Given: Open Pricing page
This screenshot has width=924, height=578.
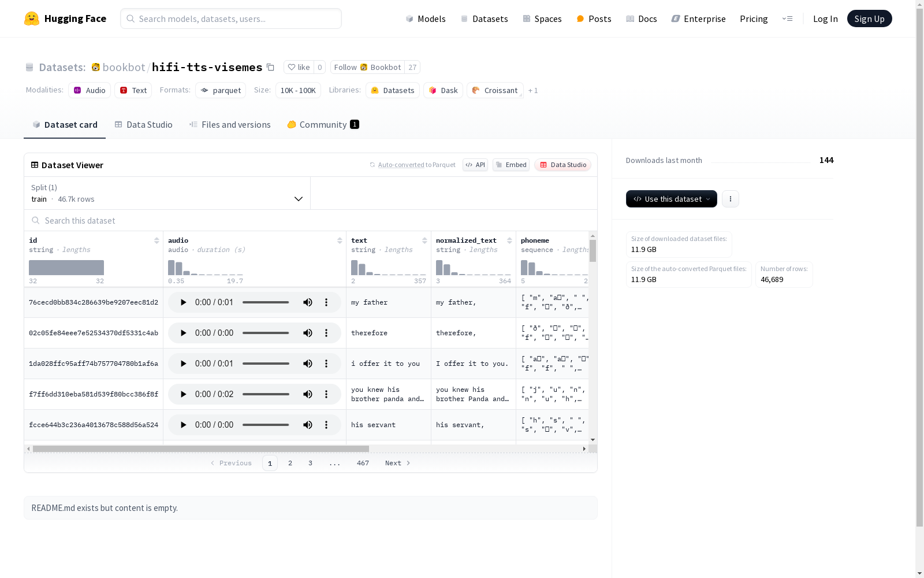Looking at the screenshot, I should pyautogui.click(x=754, y=18).
